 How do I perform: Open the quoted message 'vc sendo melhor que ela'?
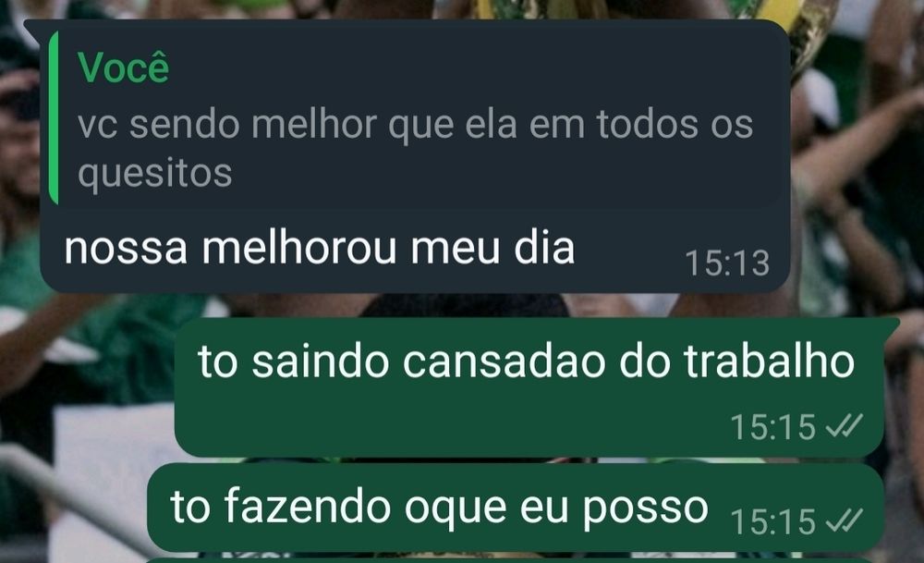tap(416, 118)
